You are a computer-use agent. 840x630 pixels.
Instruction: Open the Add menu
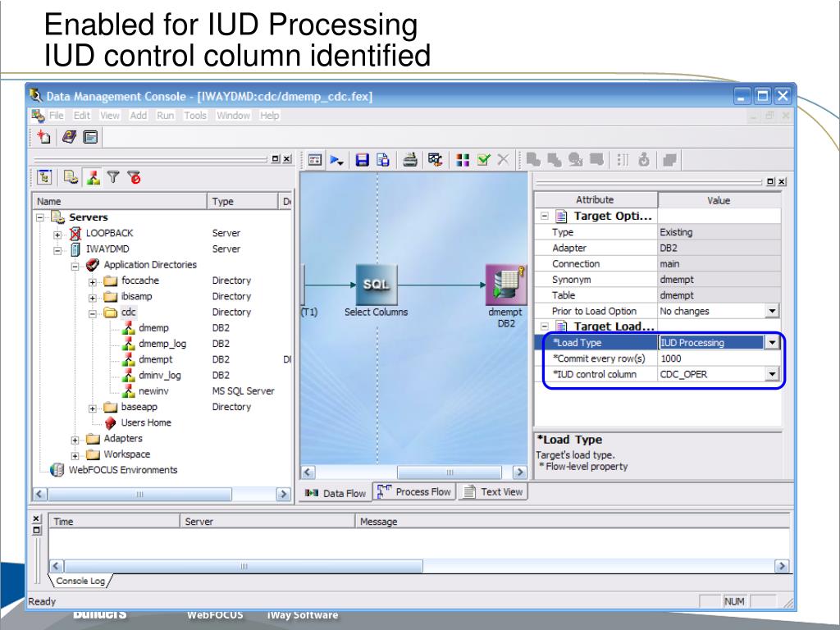[x=138, y=116]
